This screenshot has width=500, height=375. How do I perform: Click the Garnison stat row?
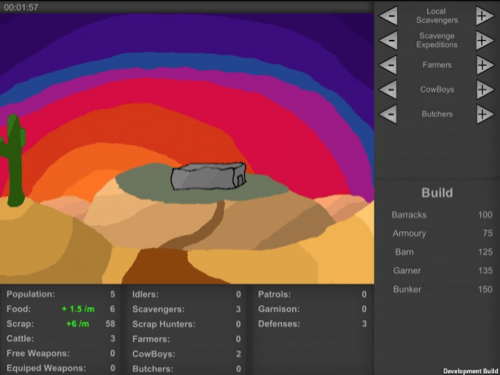point(312,309)
